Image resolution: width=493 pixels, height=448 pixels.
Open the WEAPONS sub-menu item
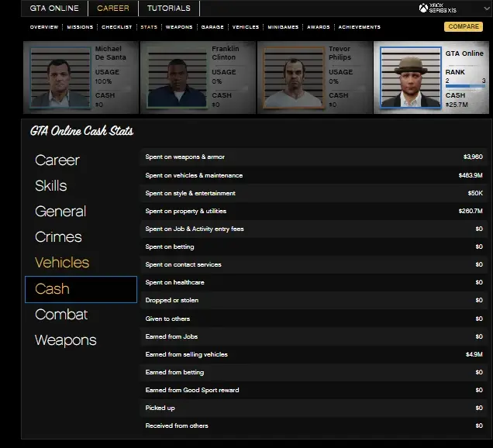click(179, 27)
